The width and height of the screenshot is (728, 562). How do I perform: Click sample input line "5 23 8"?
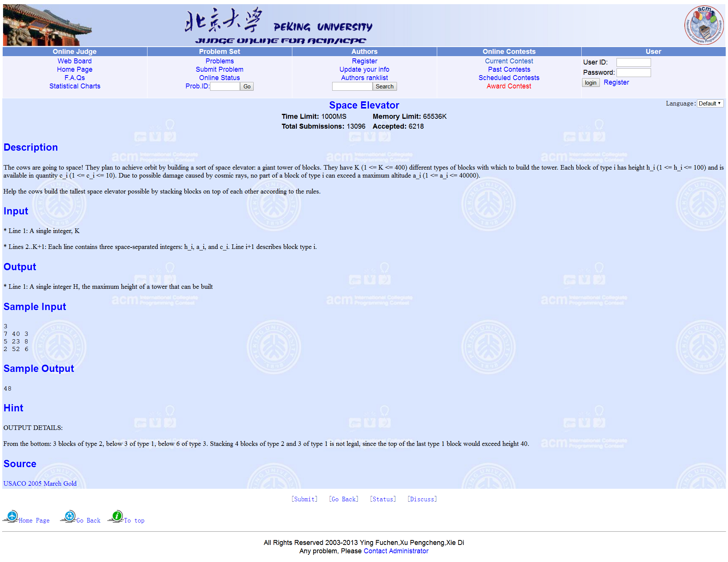(16, 342)
